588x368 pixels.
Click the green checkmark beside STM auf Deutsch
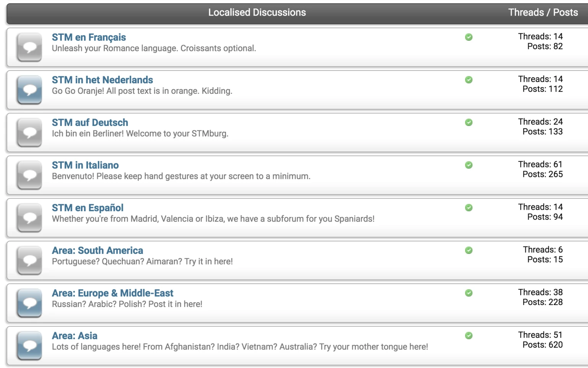468,122
